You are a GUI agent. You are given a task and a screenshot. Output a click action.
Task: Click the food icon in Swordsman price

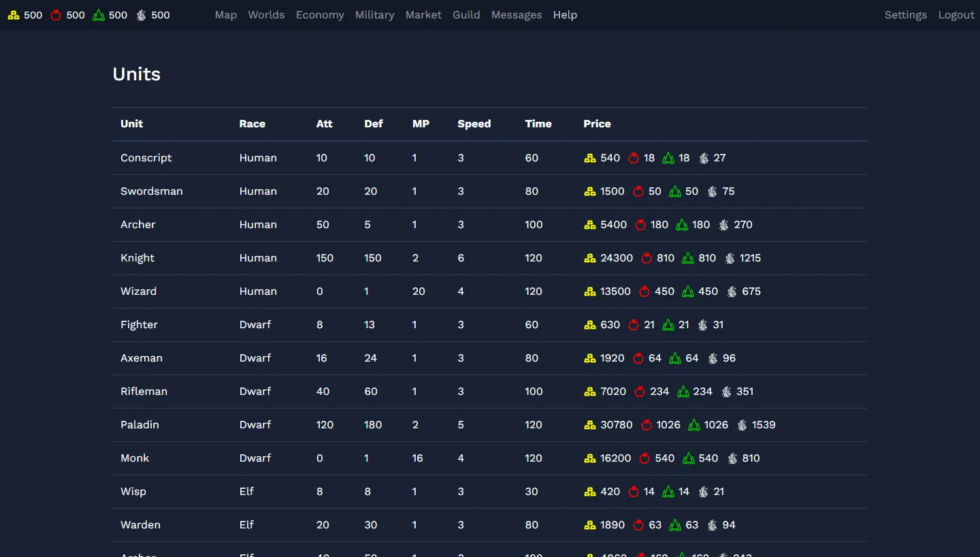[638, 191]
